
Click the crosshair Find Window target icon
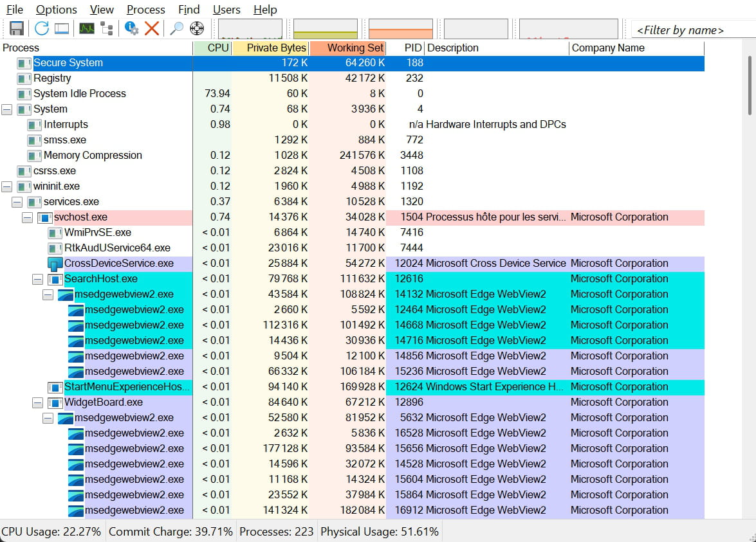197,28
